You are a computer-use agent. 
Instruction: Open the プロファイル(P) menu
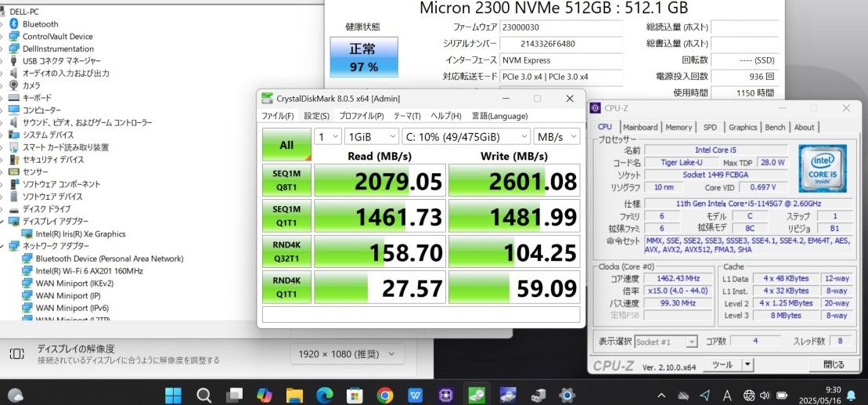tap(362, 117)
